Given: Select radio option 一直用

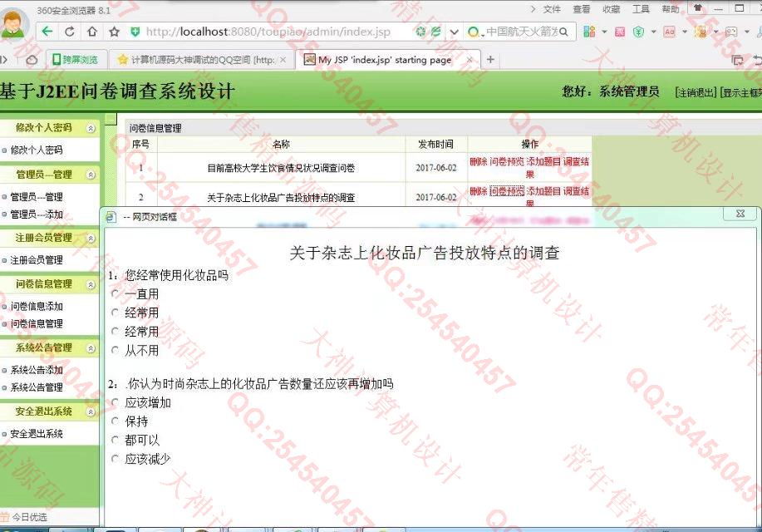Looking at the screenshot, I should pyautogui.click(x=116, y=293).
